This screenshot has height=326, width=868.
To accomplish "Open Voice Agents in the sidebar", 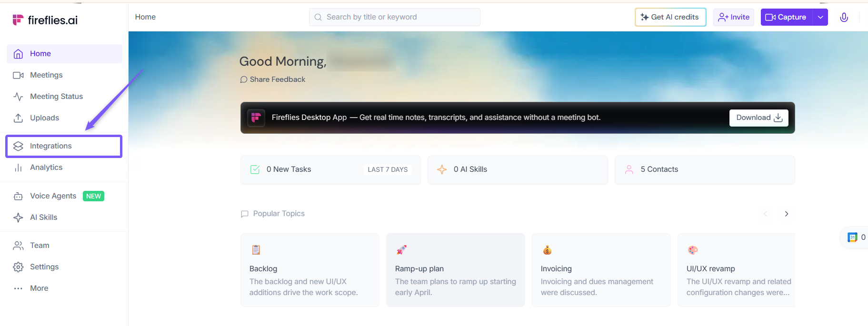I will tap(53, 196).
